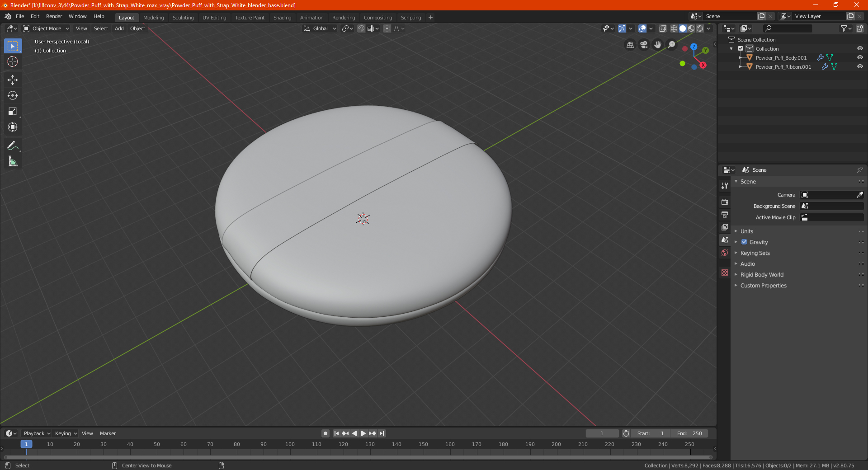This screenshot has height=470, width=868.
Task: Open the Texture properties tab
Action: (725, 273)
